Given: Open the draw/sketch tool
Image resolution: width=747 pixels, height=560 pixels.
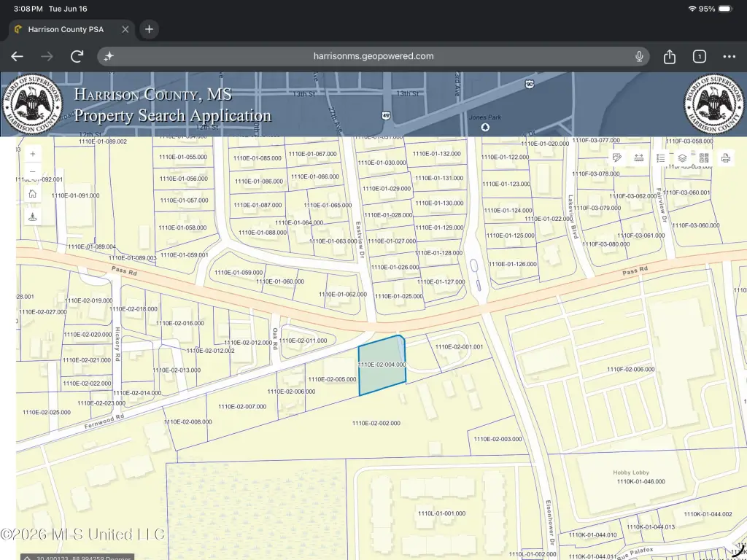Looking at the screenshot, I should [x=617, y=157].
